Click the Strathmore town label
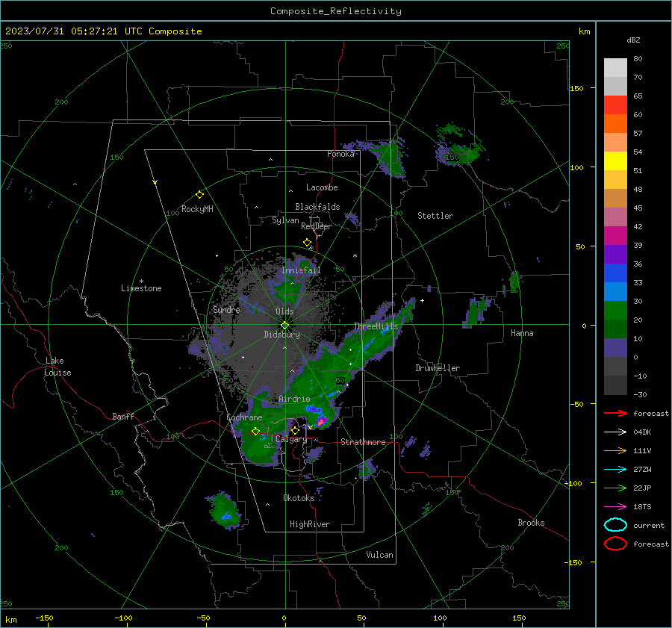The image size is (672, 628). tap(363, 442)
